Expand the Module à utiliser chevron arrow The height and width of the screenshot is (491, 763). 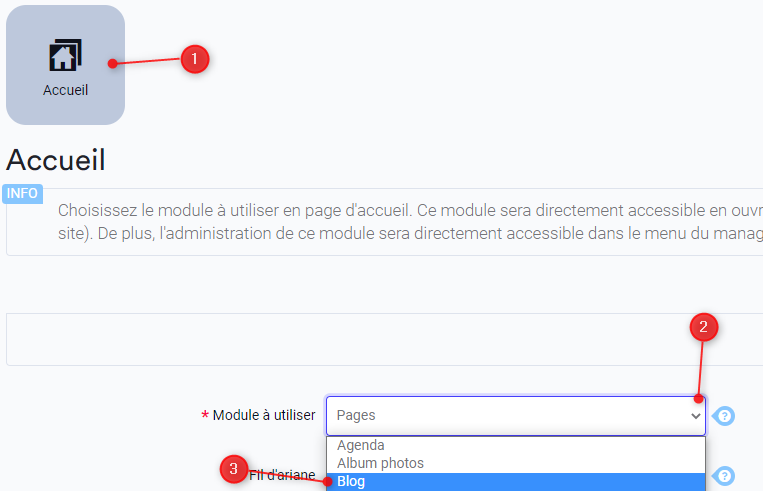tap(695, 416)
